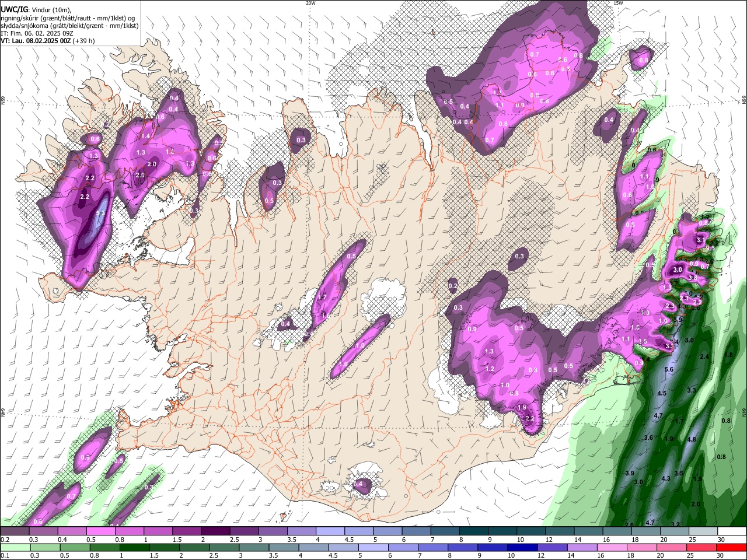Screen dimensions: 747x560
Task: Click the '4.8' rain value in the southeast sea
Action: 692,439
